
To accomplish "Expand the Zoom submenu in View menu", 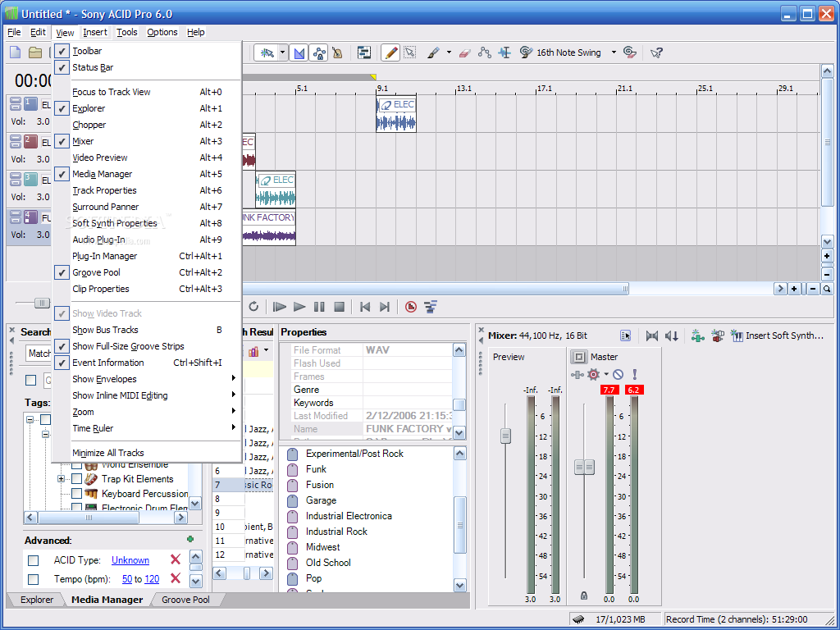I will 146,412.
